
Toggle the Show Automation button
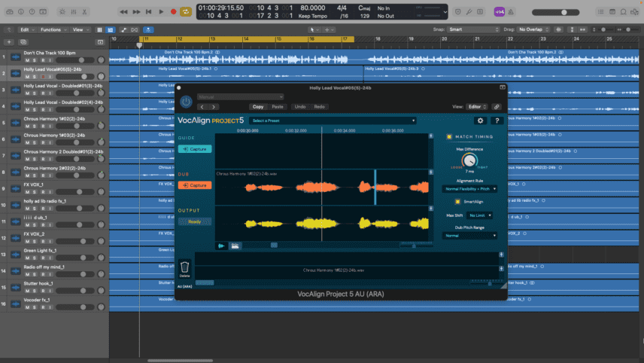[123, 30]
